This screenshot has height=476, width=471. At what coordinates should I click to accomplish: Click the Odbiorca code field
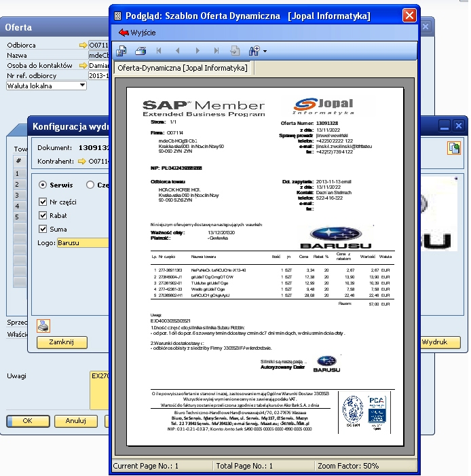point(98,45)
